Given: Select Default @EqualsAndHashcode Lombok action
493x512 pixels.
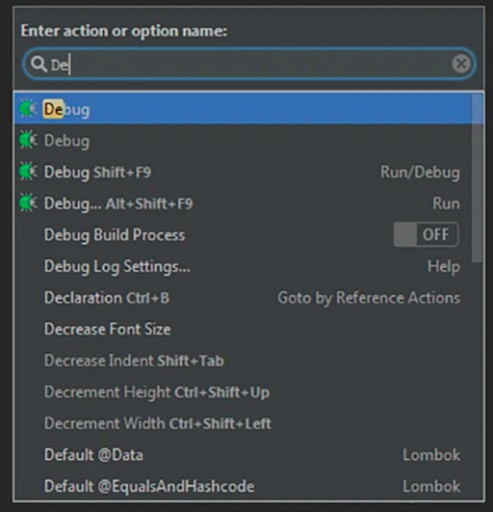Looking at the screenshot, I should point(243,486).
